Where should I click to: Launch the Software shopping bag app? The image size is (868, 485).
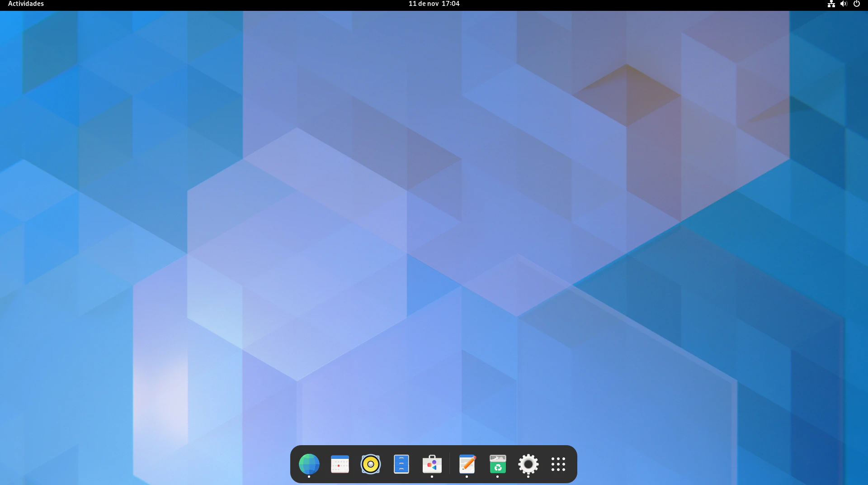tap(432, 464)
